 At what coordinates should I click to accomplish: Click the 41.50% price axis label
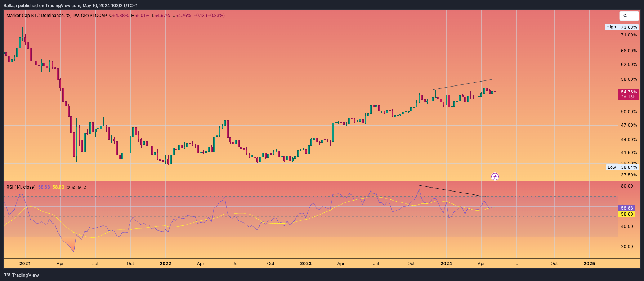coord(629,153)
